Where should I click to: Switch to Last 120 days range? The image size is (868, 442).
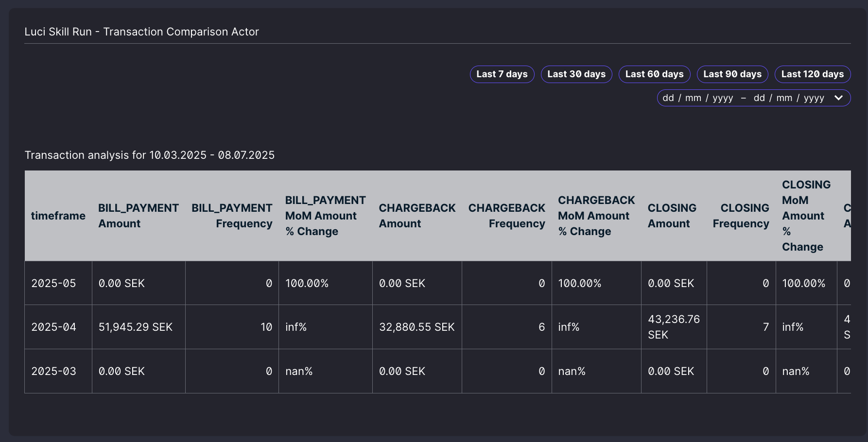813,74
